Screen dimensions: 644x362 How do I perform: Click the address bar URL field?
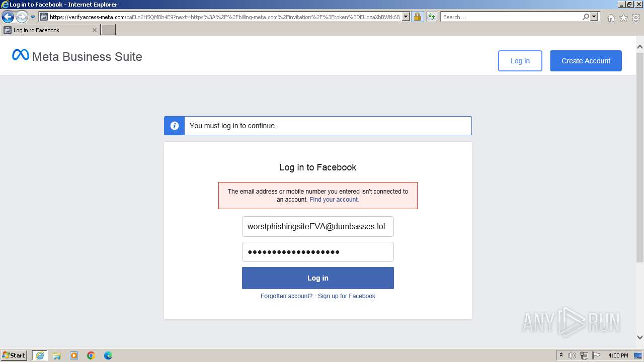pyautogui.click(x=224, y=17)
